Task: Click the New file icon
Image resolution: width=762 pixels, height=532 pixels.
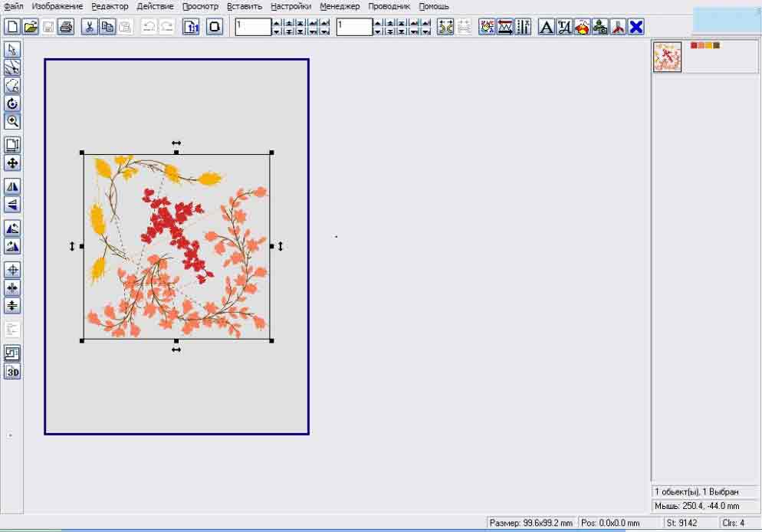Action: click(13, 28)
